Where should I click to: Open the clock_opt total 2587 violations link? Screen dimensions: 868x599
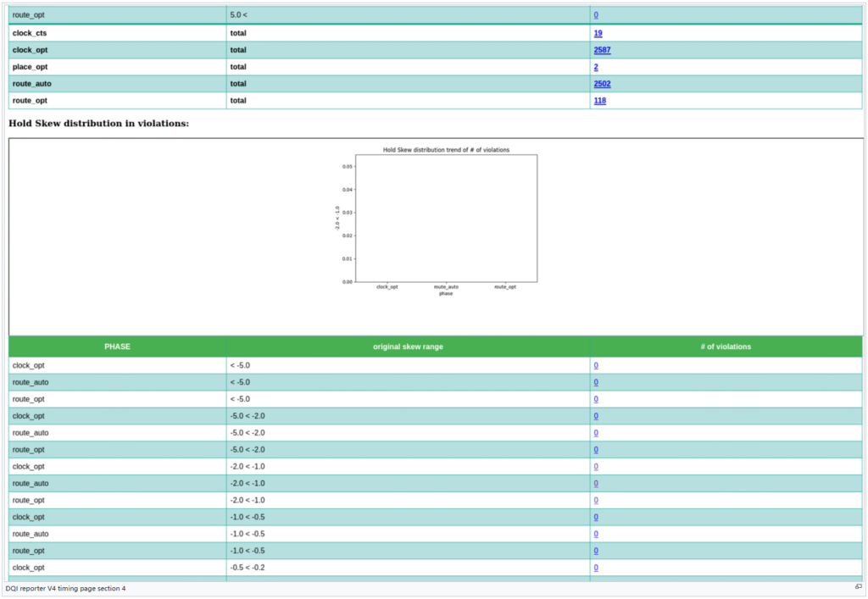[x=602, y=50]
